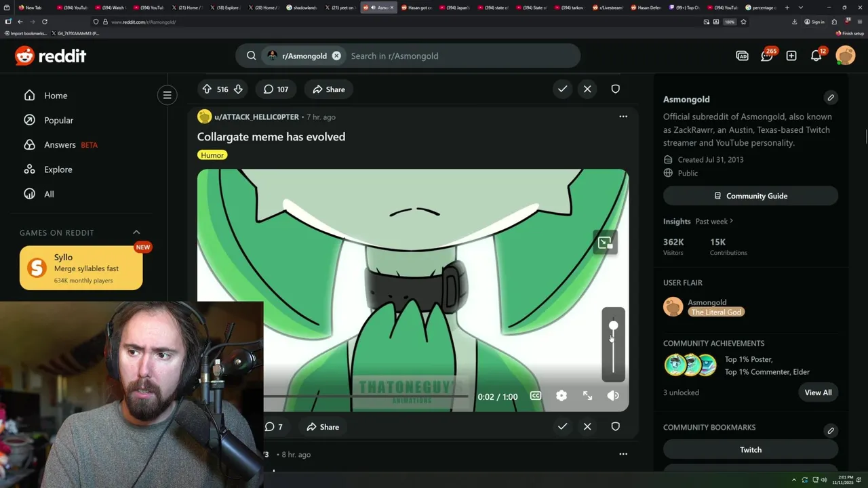
Task: Switch to the percentage Google tab
Action: [762, 7]
